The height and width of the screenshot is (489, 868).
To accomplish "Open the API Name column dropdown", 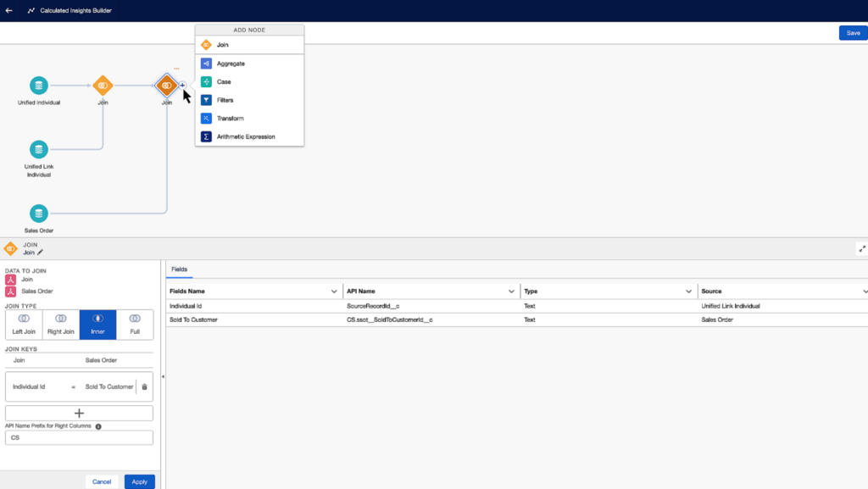I will click(511, 292).
